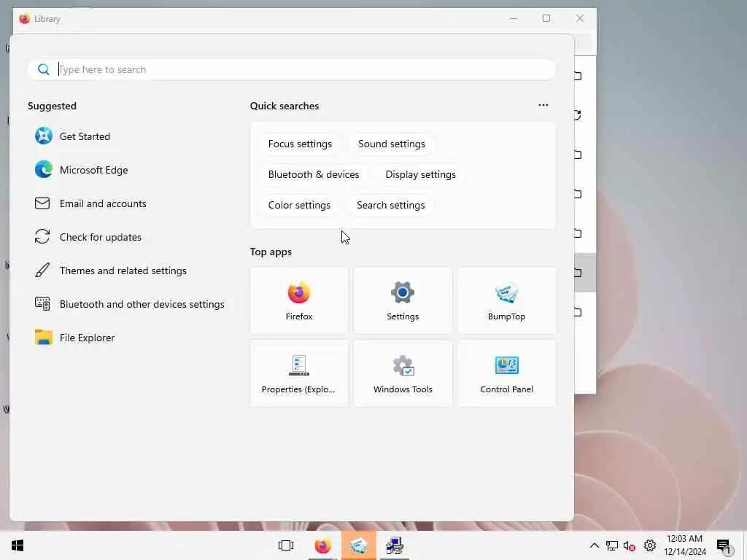The height and width of the screenshot is (560, 747).
Task: Show hidden system tray icons
Action: coord(594,545)
